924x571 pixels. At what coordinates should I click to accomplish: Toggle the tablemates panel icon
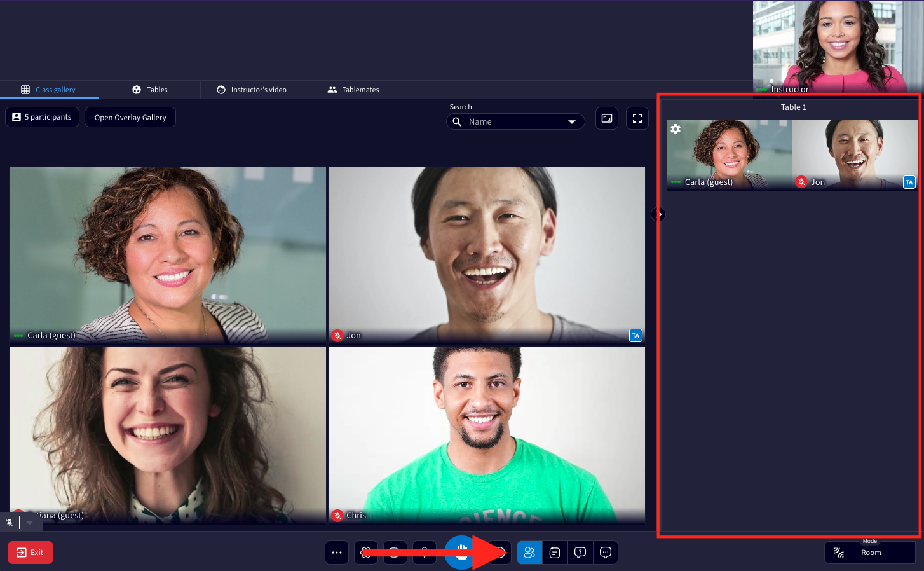529,553
